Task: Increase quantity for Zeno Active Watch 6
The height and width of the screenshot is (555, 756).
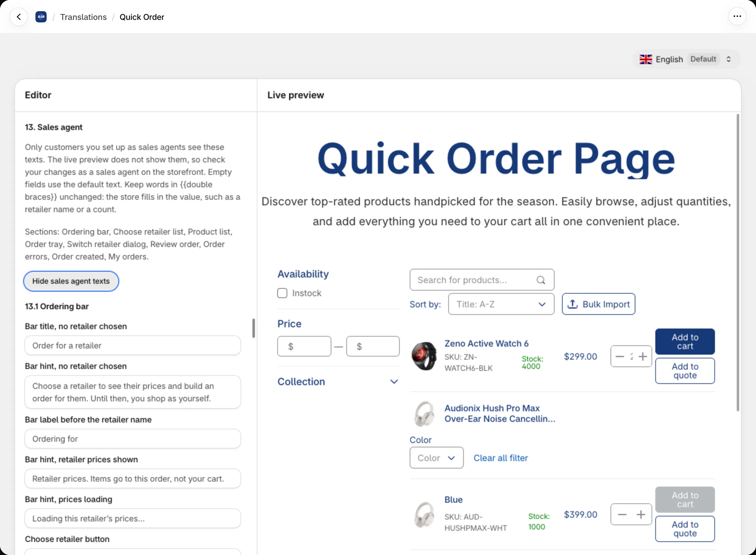Action: click(x=643, y=357)
